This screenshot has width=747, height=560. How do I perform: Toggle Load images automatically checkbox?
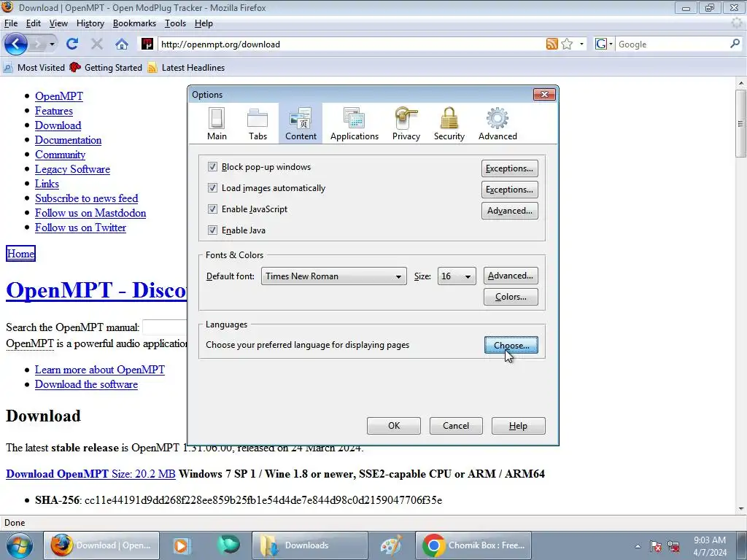pyautogui.click(x=212, y=187)
